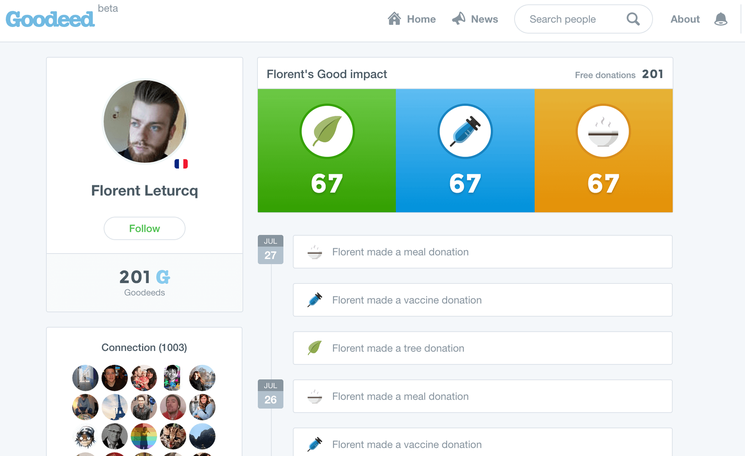This screenshot has height=456, width=745.
Task: Click syringe icon in Jul 27 vaccine donation
Action: click(315, 300)
